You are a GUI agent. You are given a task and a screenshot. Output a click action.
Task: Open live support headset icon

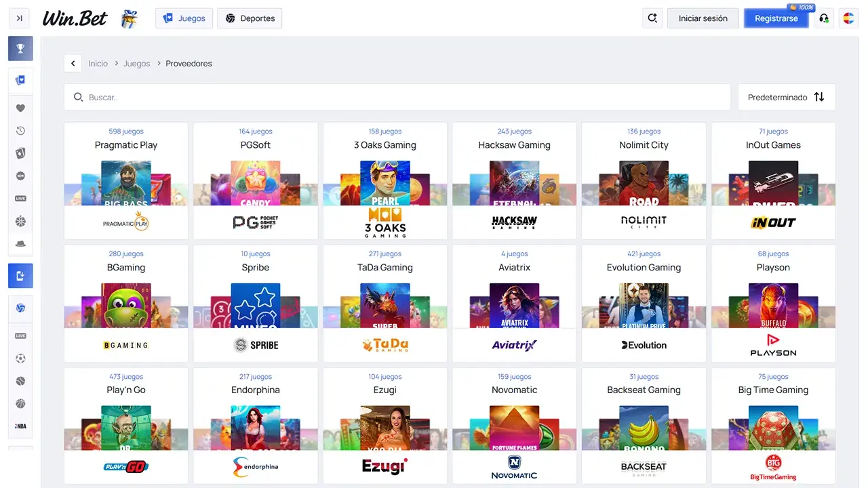tap(824, 18)
